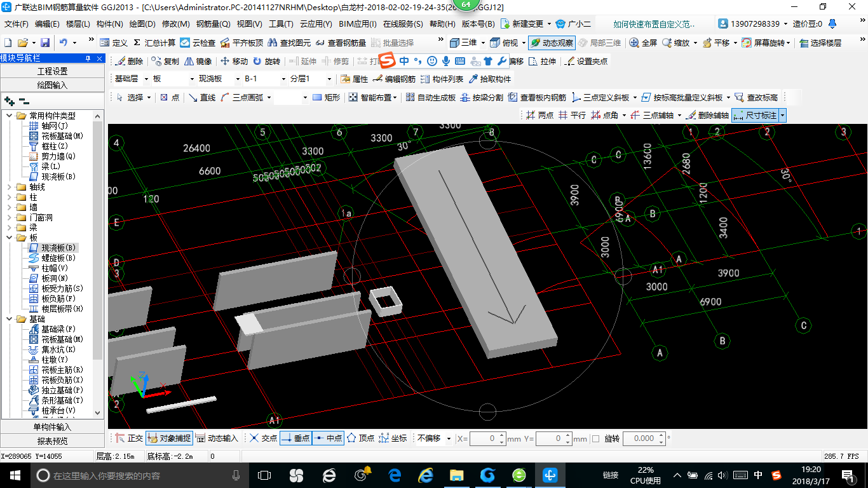Open the BIM应用(I) menu
The height and width of the screenshot is (488, 868).
click(357, 24)
